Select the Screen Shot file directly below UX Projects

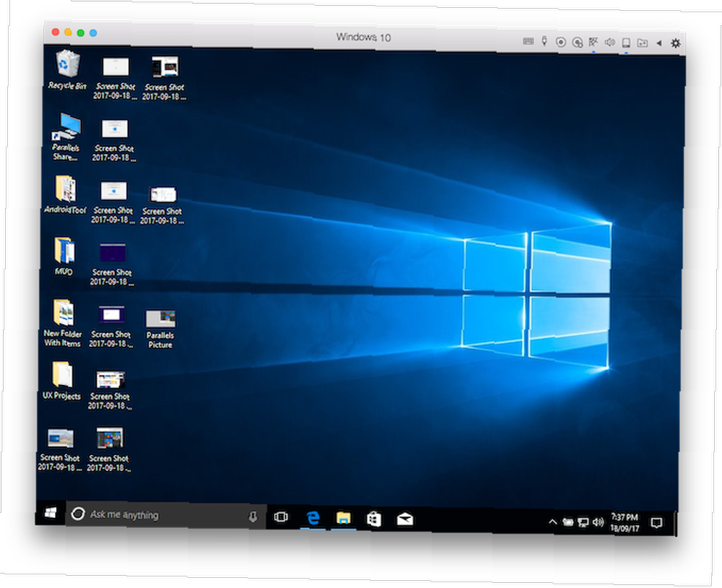coord(60,450)
